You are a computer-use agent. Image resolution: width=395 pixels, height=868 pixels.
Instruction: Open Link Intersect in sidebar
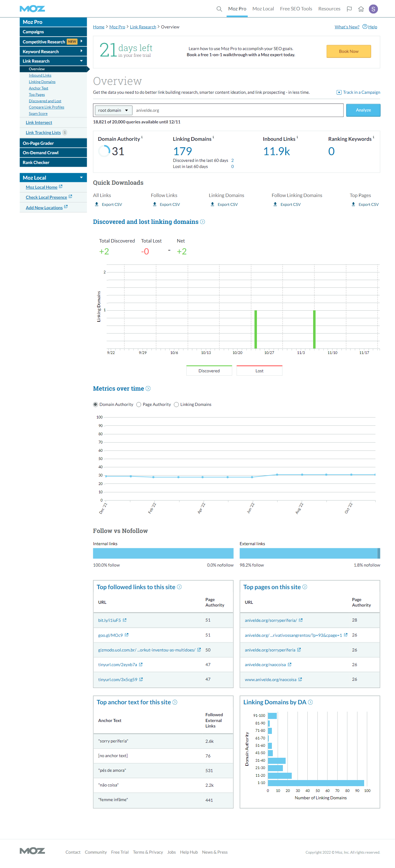39,122
